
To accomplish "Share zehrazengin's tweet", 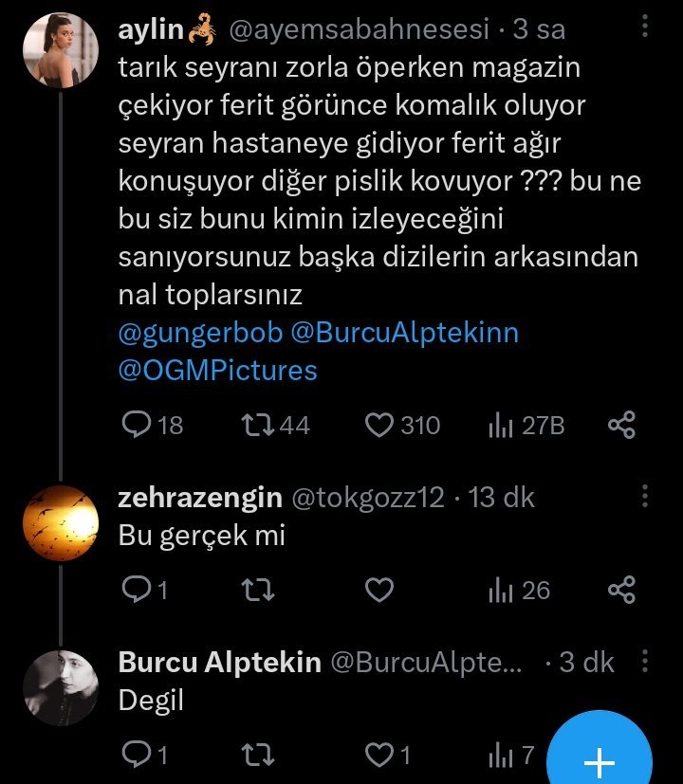I will pyautogui.click(x=620, y=591).
